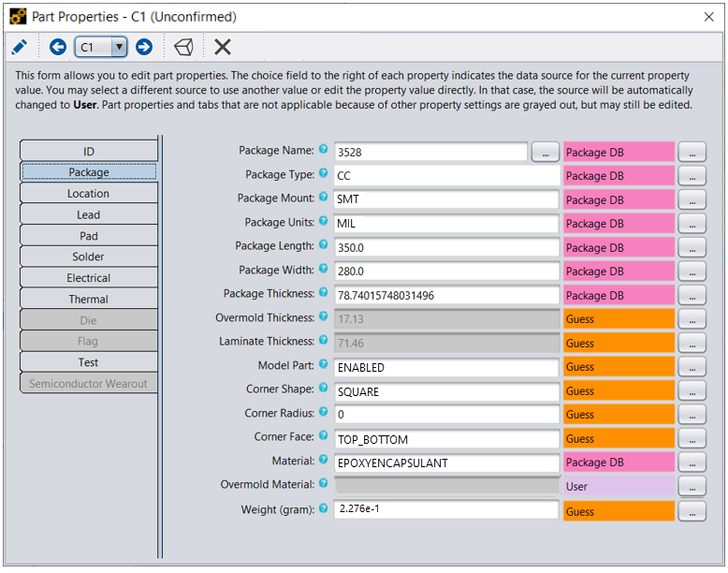The width and height of the screenshot is (728, 573).
Task: Click help icon beside Corner Radius
Action: (324, 411)
